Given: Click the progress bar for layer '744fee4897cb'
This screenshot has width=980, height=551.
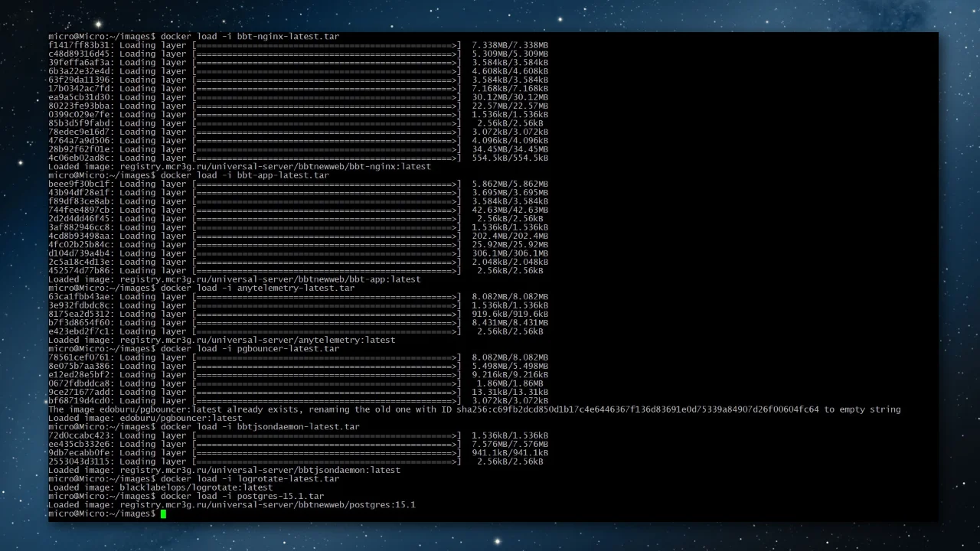Looking at the screenshot, I should point(326,210).
